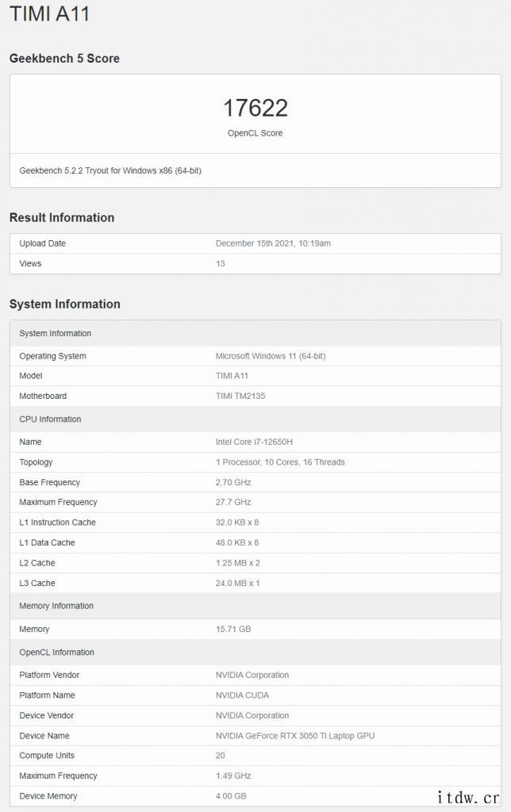Select NVIDIA GeForce RTX 3050 Ti Laptop GPU
Viewport: 511px width, 812px height.
coord(295,736)
